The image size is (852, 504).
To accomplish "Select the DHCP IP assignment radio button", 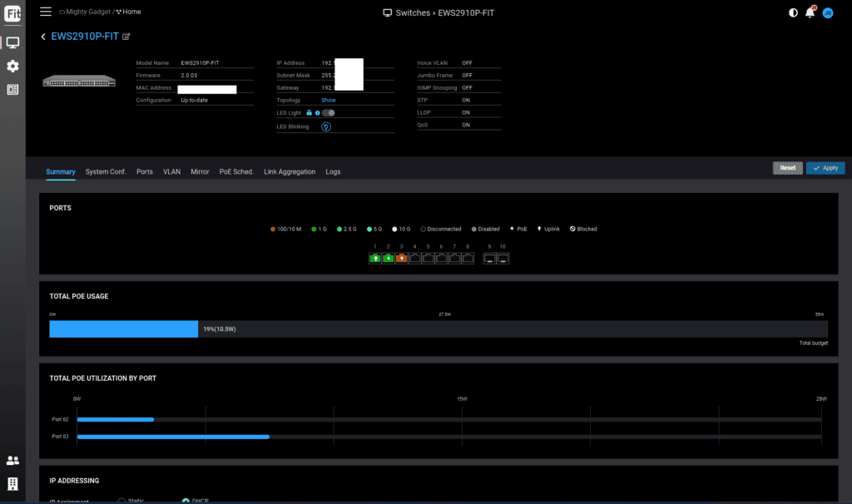I will coord(186,501).
